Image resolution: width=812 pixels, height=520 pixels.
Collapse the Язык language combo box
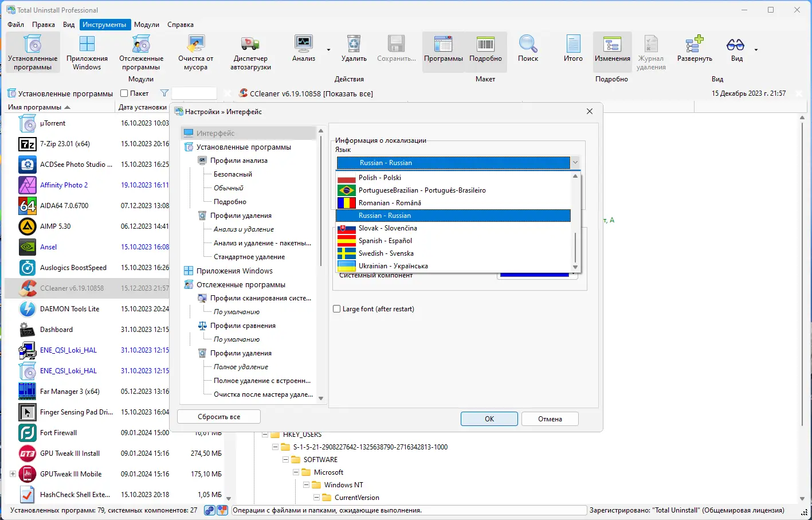coord(575,163)
